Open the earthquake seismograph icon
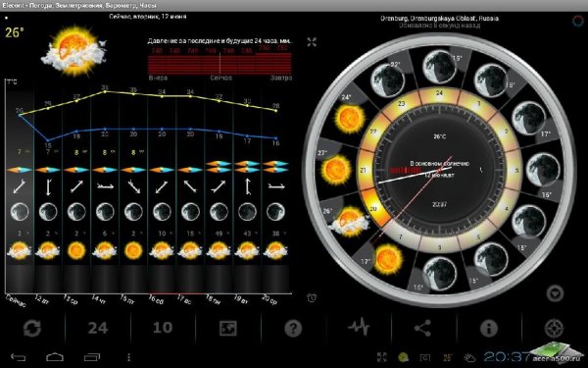Image resolution: width=588 pixels, height=368 pixels. point(359,327)
